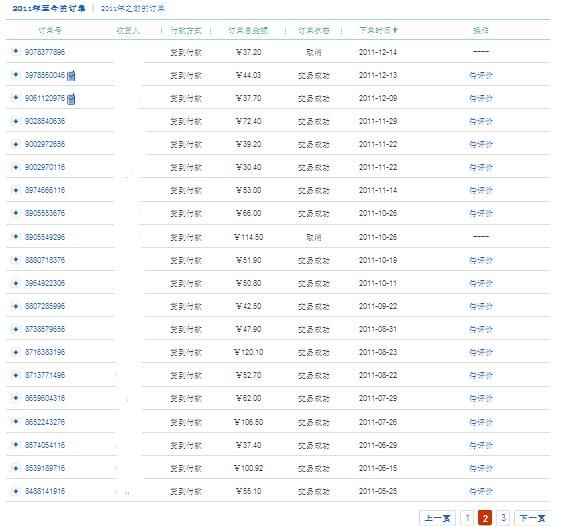Viewport: 577px width, 526px height.
Task: Click the next page button
Action: [x=532, y=518]
